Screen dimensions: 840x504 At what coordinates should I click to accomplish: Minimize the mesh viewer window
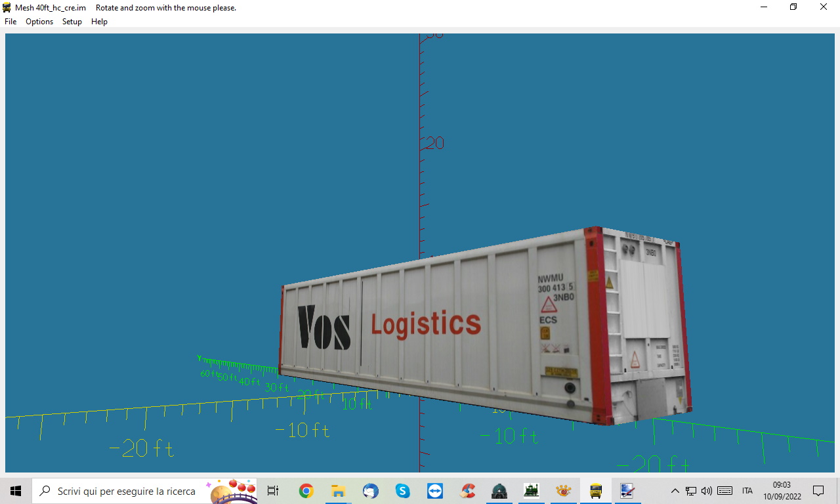(763, 7)
